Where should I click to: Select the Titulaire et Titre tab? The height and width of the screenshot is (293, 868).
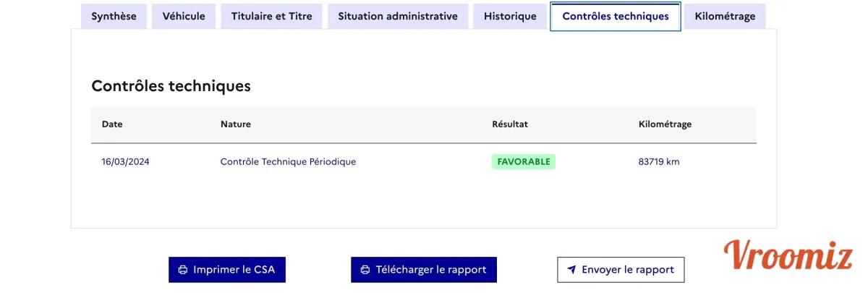(x=272, y=16)
